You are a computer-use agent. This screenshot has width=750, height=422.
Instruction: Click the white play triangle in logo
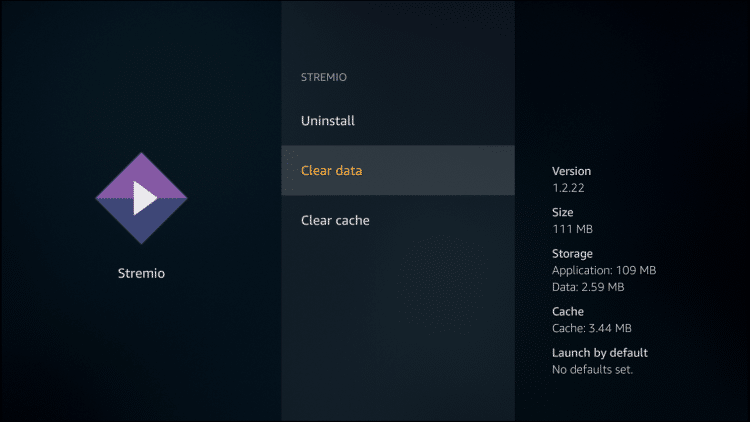tap(144, 198)
